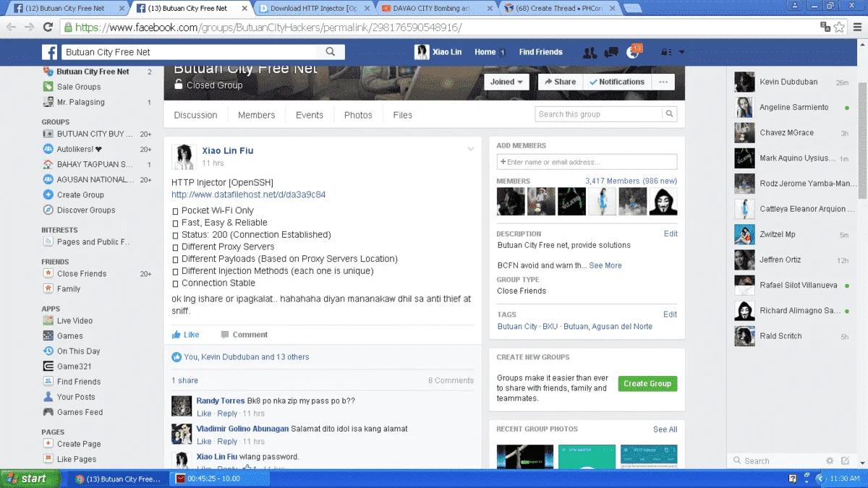Toggle the group Notifications button
868x488 pixels.
click(616, 82)
